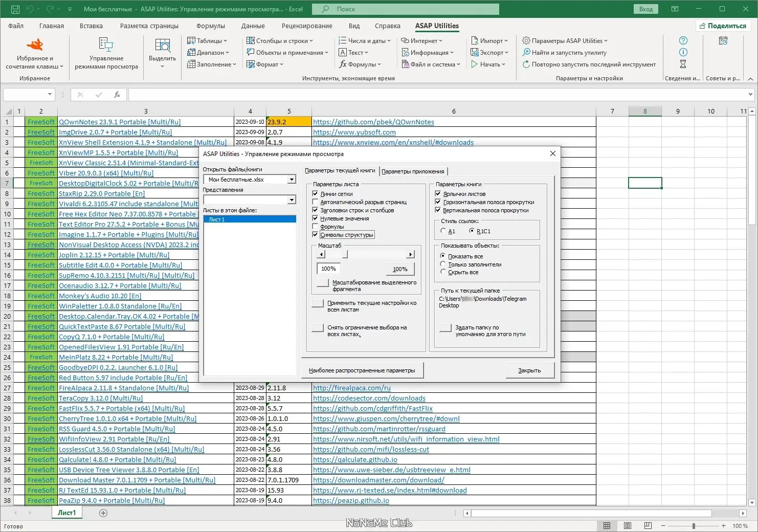Open the Формулы ribbon tab
Screen dimensions: 758x532
click(210, 26)
